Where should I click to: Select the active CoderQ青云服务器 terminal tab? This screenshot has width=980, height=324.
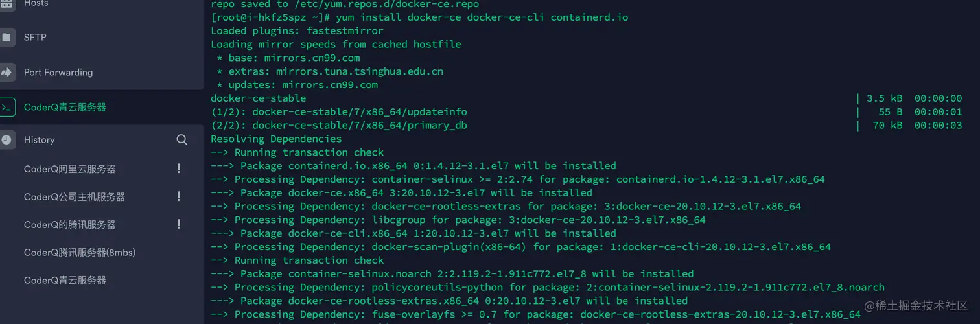point(102,107)
